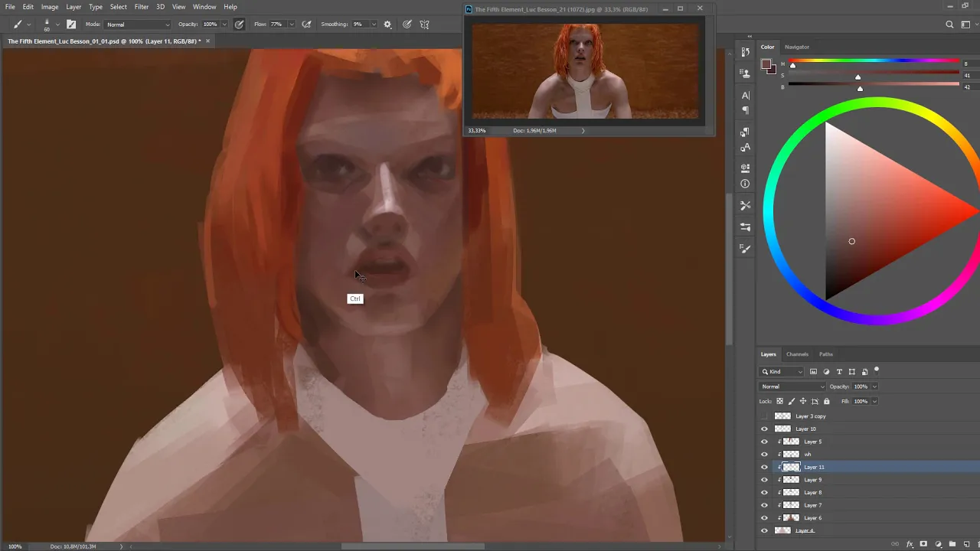Click the link layers icon
This screenshot has width=980, height=551.
coord(895,544)
